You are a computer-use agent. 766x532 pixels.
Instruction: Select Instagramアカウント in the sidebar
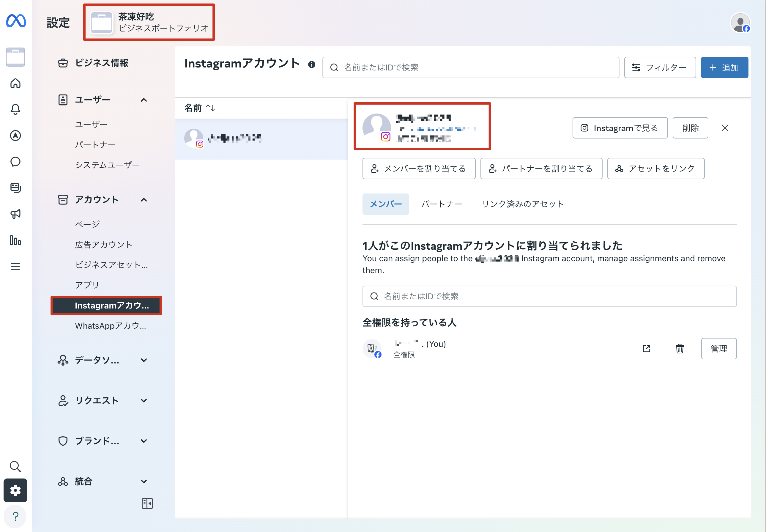coord(106,305)
